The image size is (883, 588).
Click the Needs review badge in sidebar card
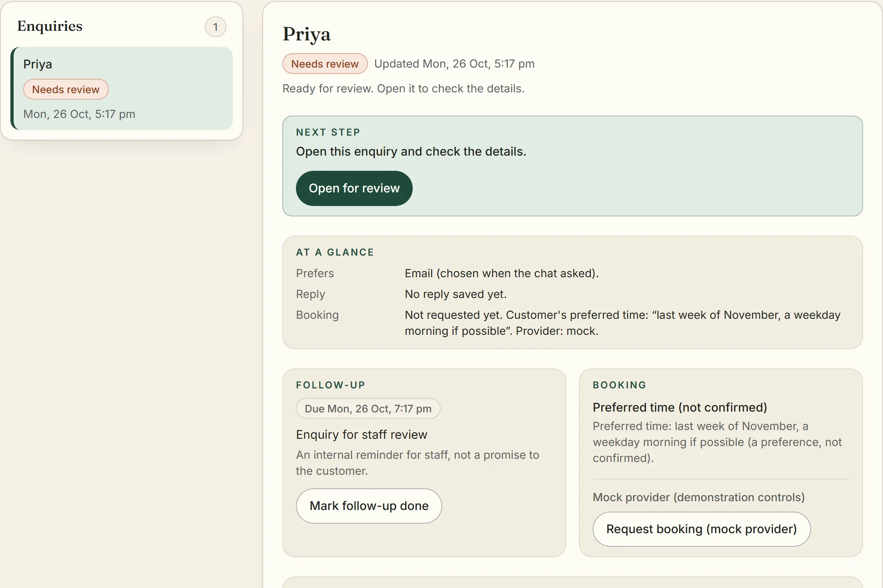[x=66, y=89]
